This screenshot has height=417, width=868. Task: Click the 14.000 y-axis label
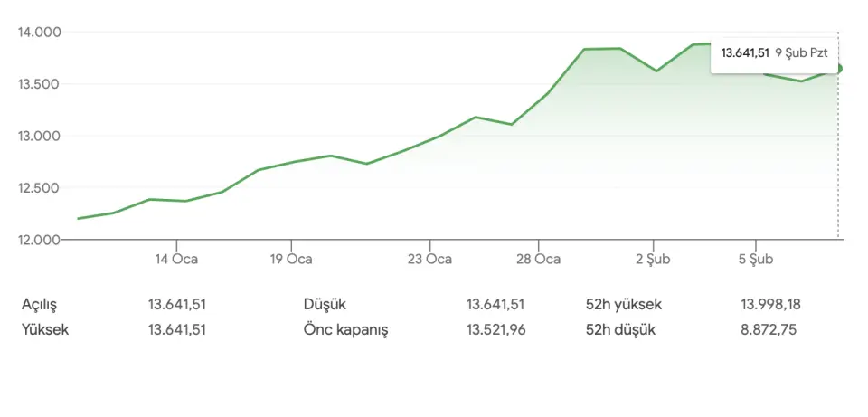[x=39, y=33]
